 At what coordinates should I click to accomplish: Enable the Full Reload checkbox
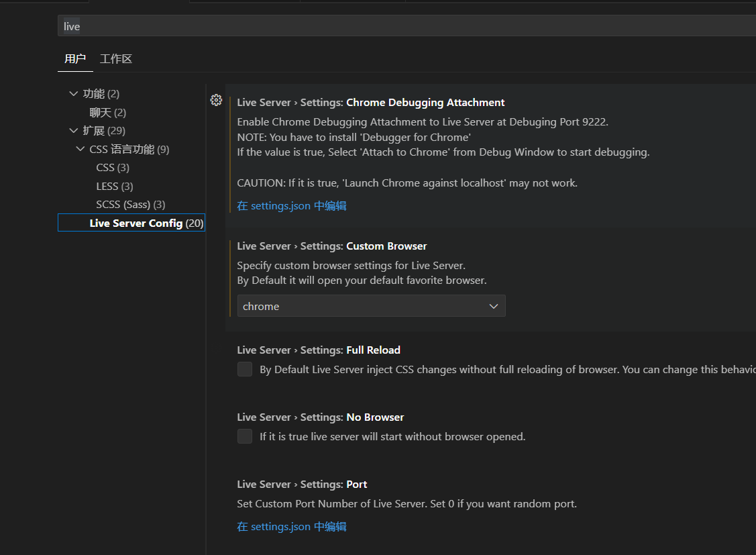(245, 369)
